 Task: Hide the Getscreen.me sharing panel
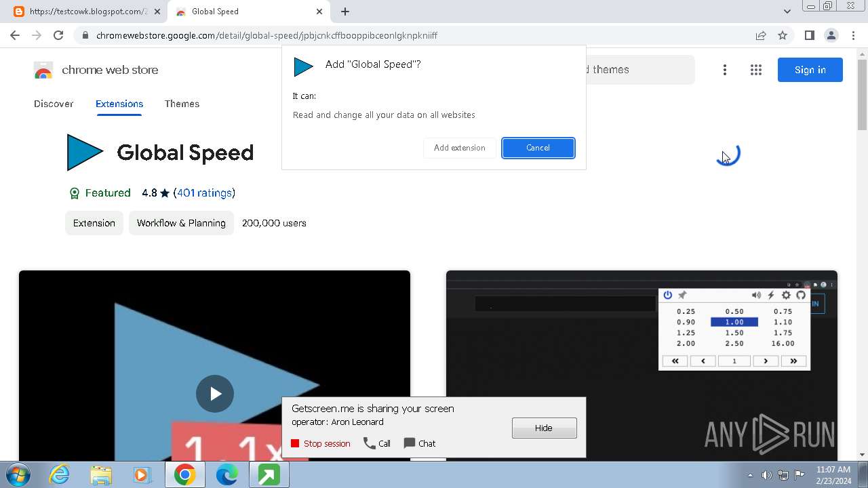pos(545,428)
